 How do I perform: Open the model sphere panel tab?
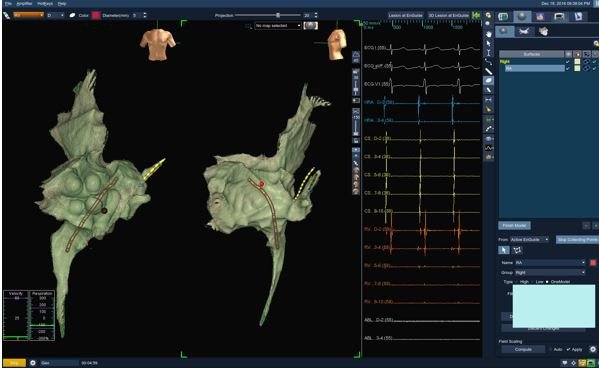(522, 16)
